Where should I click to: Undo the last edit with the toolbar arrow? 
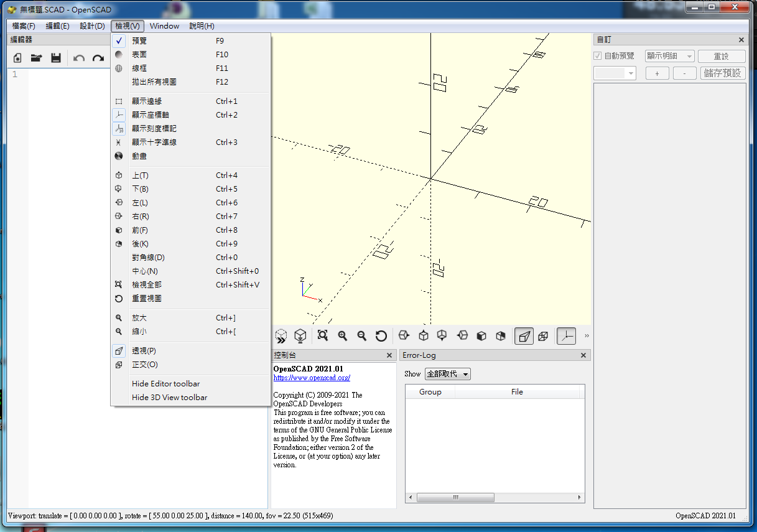(x=79, y=58)
